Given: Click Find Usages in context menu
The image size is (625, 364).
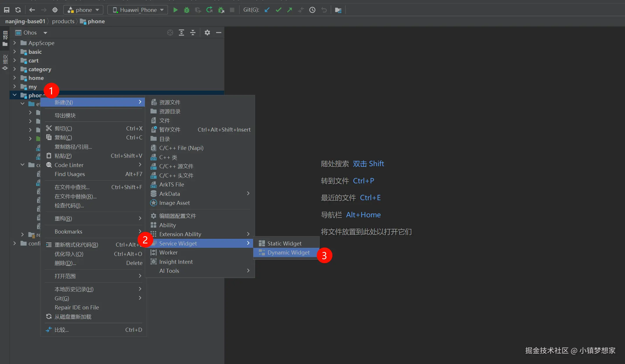Looking at the screenshot, I should click(x=70, y=174).
